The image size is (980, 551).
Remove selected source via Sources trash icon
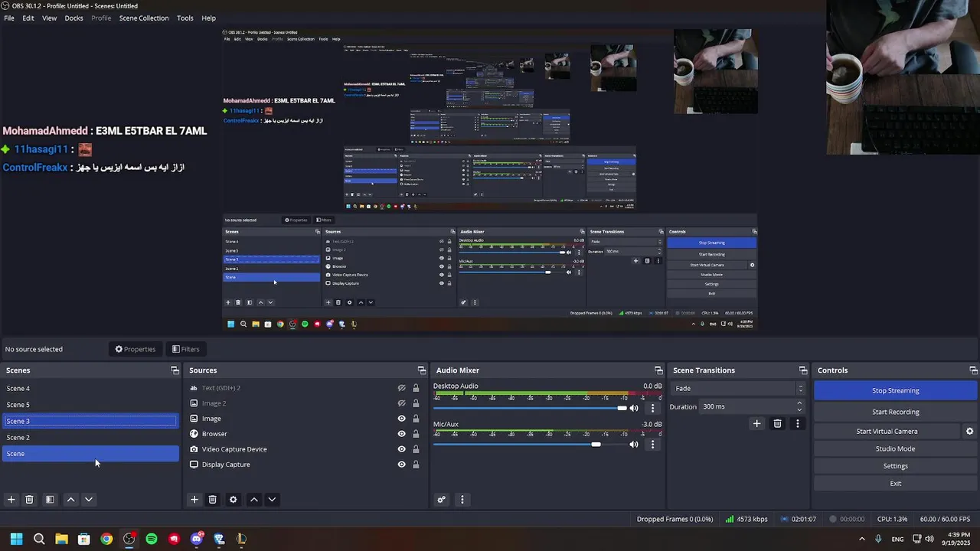pos(213,500)
